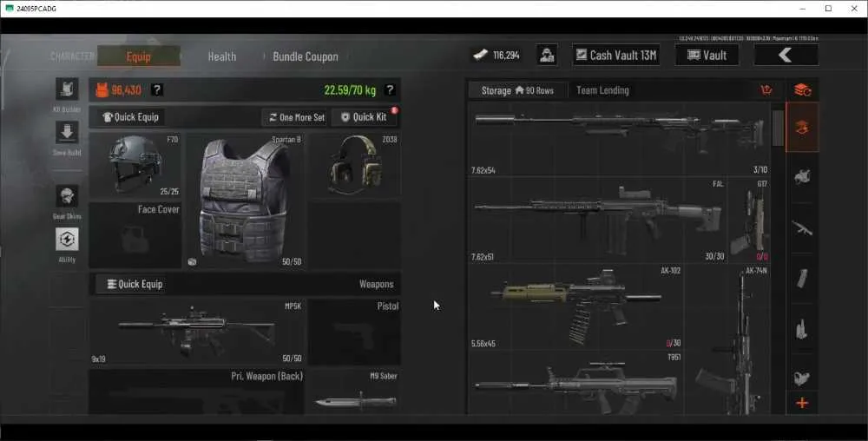
Task: Select the Spartan B body armor slot
Action: pyautogui.click(x=245, y=201)
